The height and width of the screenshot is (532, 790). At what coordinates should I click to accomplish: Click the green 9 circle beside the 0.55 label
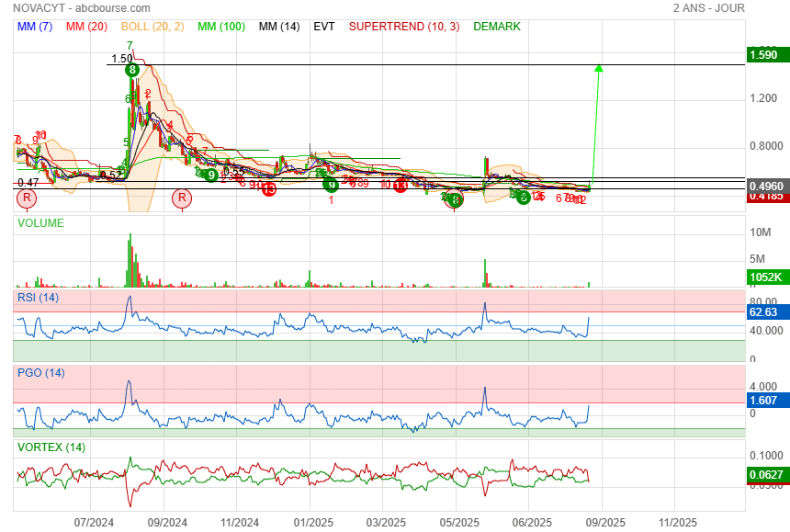(211, 175)
